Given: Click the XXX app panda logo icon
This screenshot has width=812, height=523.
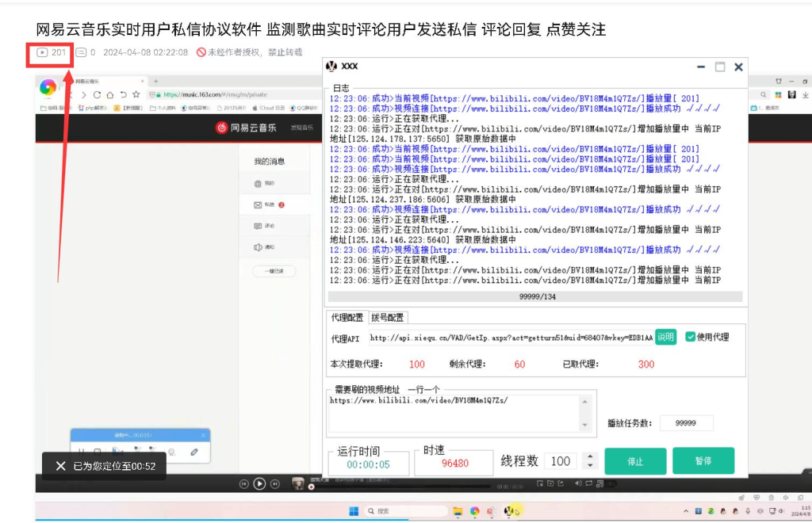Looking at the screenshot, I should [331, 67].
